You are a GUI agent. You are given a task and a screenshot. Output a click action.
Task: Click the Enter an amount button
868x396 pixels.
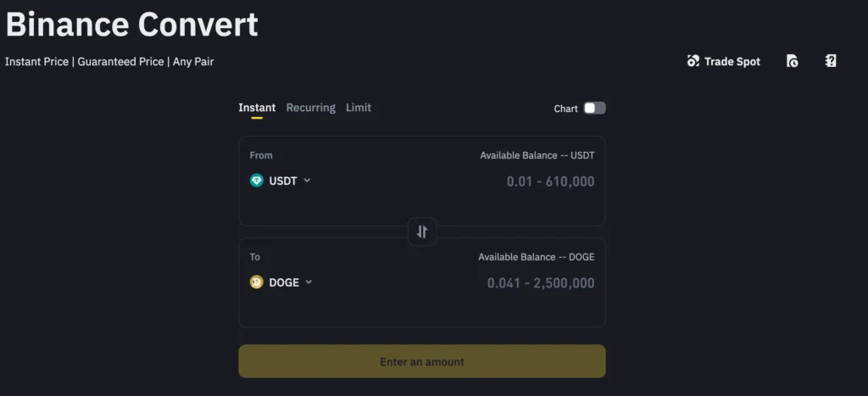coord(422,361)
